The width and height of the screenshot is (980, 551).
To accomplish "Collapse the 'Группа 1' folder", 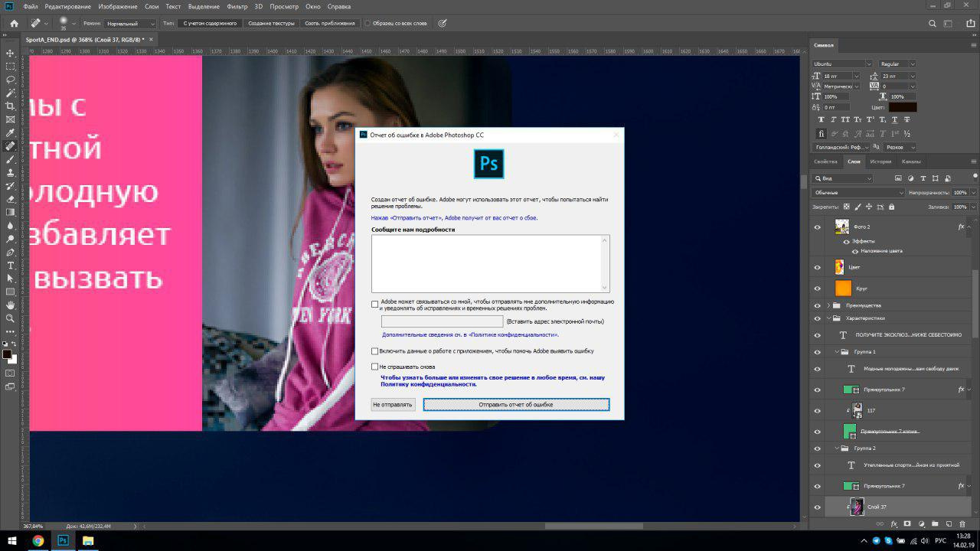I will (837, 352).
